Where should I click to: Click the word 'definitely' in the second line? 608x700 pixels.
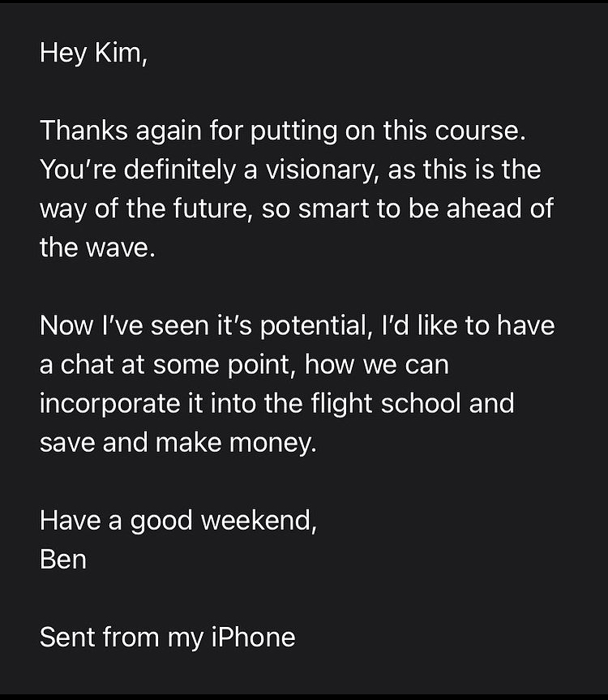[180, 170]
